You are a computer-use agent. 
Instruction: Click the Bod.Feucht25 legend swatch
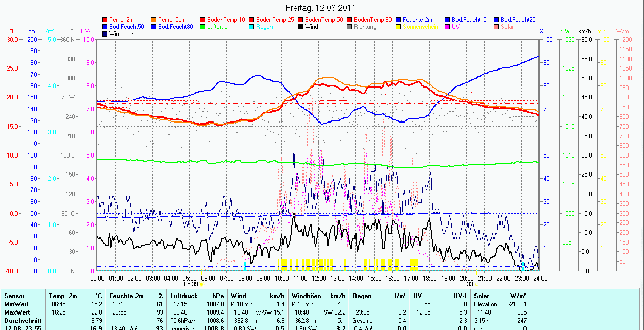[x=496, y=20]
